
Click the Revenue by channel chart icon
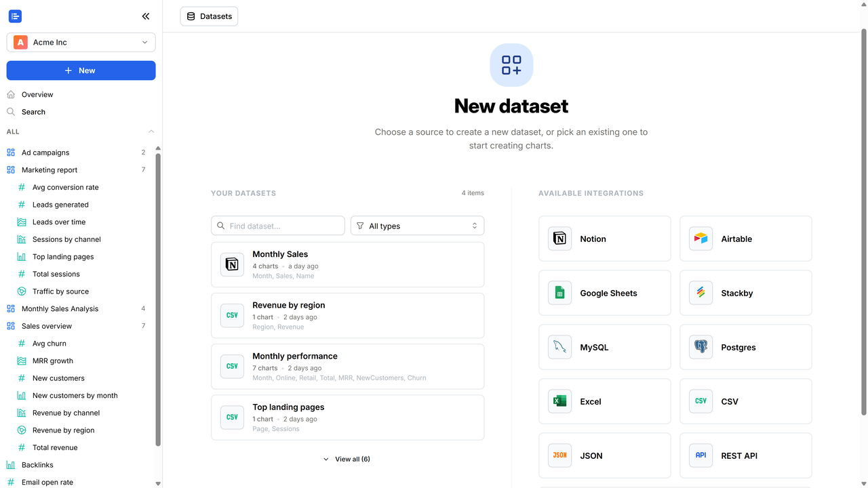pyautogui.click(x=22, y=413)
